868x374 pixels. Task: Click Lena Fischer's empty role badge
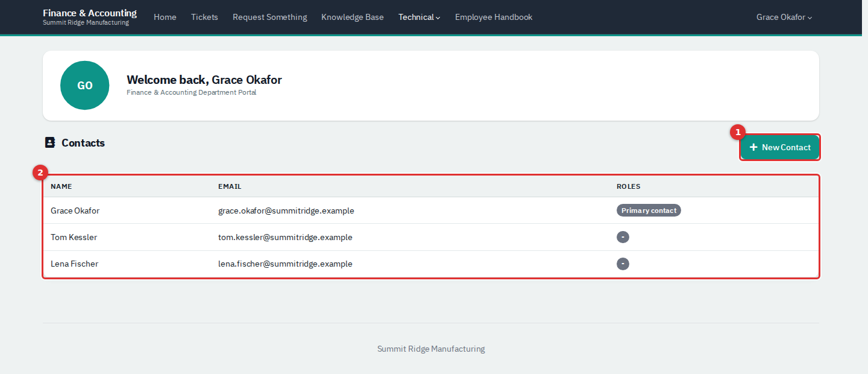pyautogui.click(x=623, y=264)
